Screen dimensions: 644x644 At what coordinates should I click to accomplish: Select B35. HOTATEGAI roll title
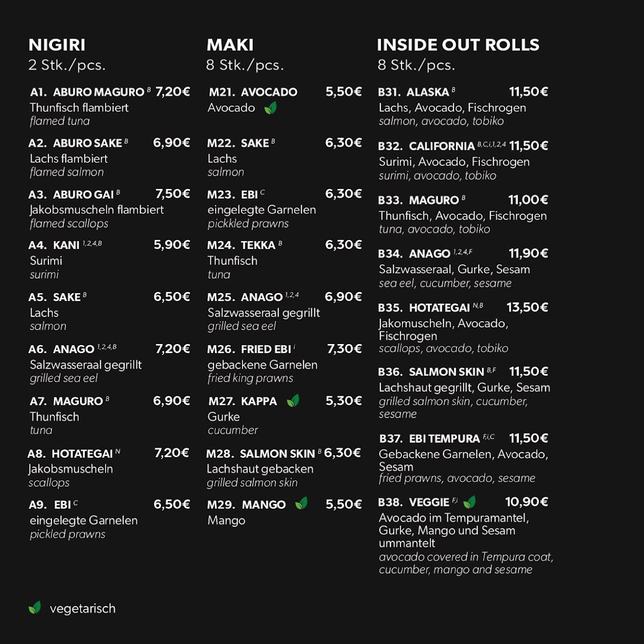424,308
